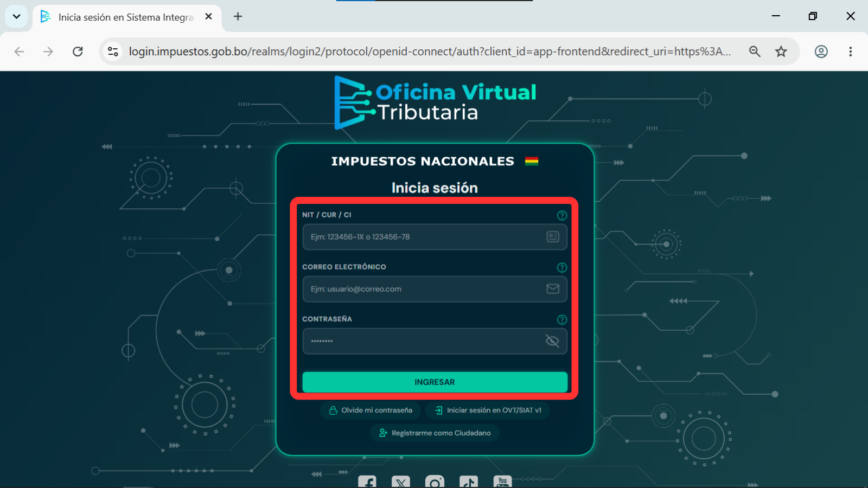Reload the page
This screenshot has height=488, width=868.
click(x=78, y=52)
